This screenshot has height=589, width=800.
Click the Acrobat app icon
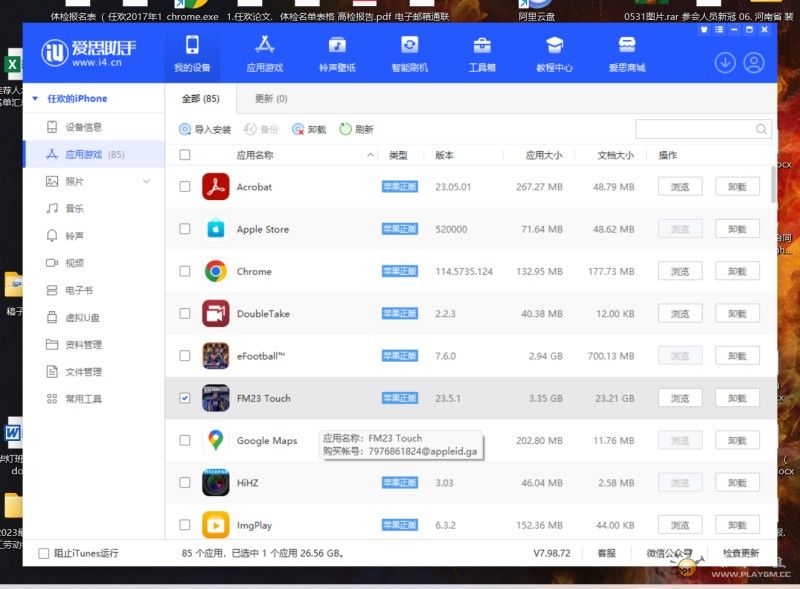click(215, 187)
